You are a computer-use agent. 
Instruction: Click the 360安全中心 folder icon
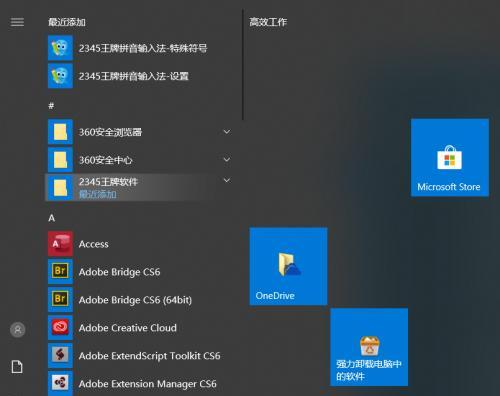coord(60,160)
